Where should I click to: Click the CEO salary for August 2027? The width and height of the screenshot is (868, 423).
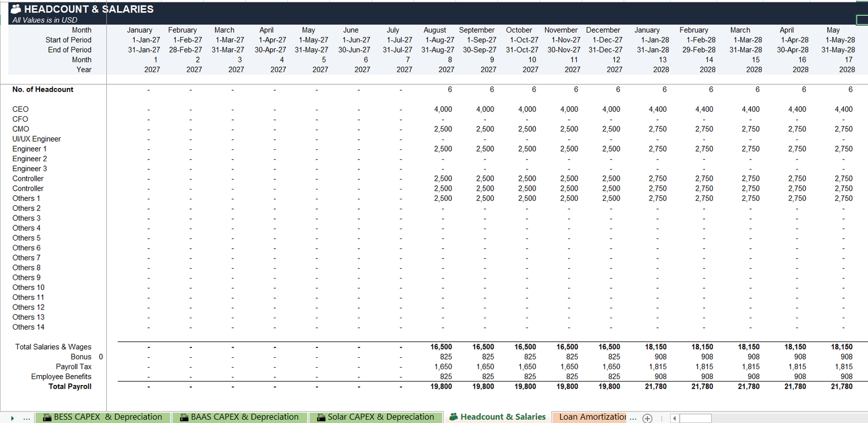point(443,109)
